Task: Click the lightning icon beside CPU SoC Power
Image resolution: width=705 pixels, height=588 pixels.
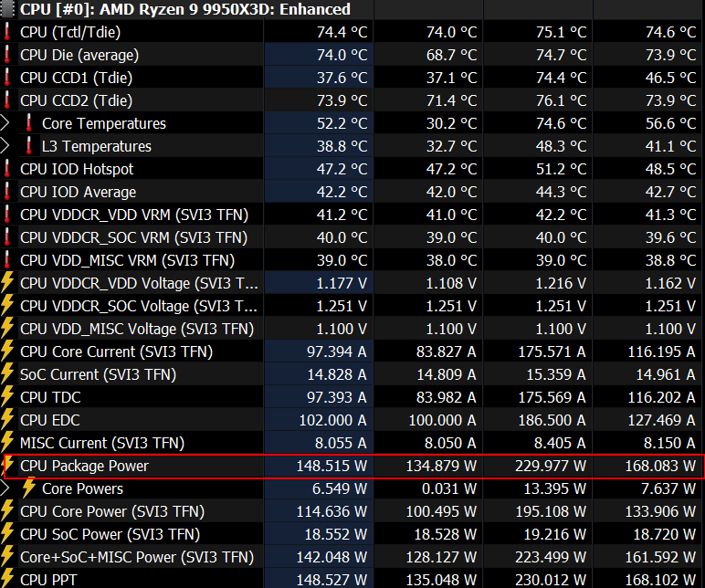Action: tap(7, 534)
